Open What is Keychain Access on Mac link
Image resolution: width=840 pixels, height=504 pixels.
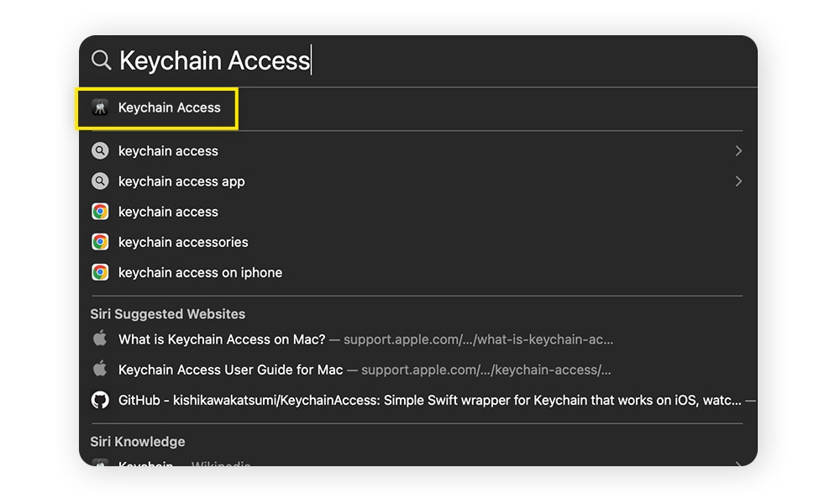[366, 339]
